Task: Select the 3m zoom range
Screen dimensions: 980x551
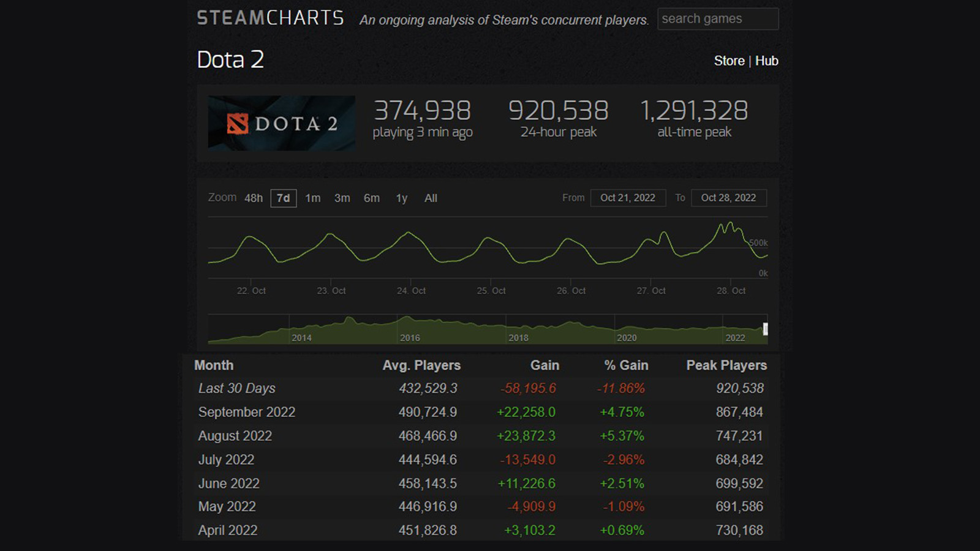Action: (x=342, y=198)
